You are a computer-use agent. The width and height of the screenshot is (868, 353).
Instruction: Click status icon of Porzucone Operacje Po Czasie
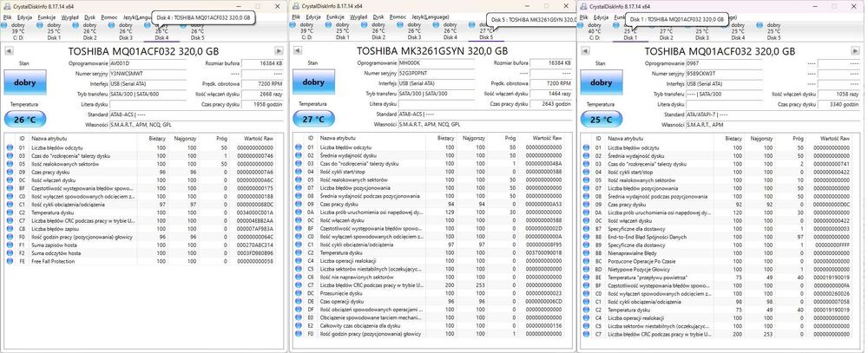[587, 261]
